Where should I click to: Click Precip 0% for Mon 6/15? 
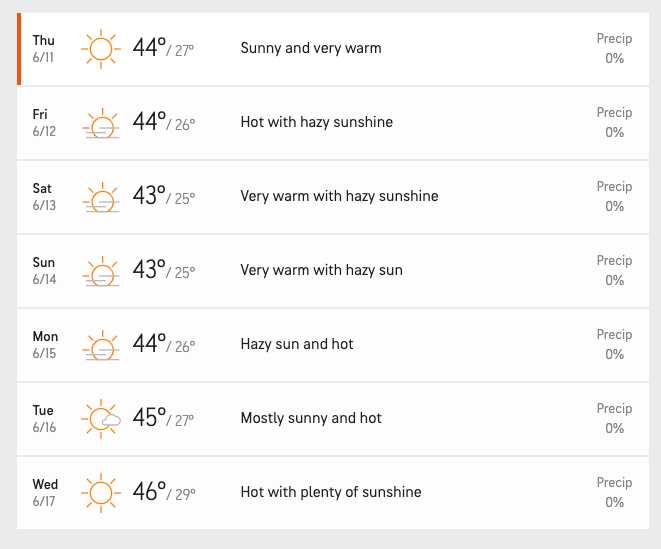click(614, 344)
